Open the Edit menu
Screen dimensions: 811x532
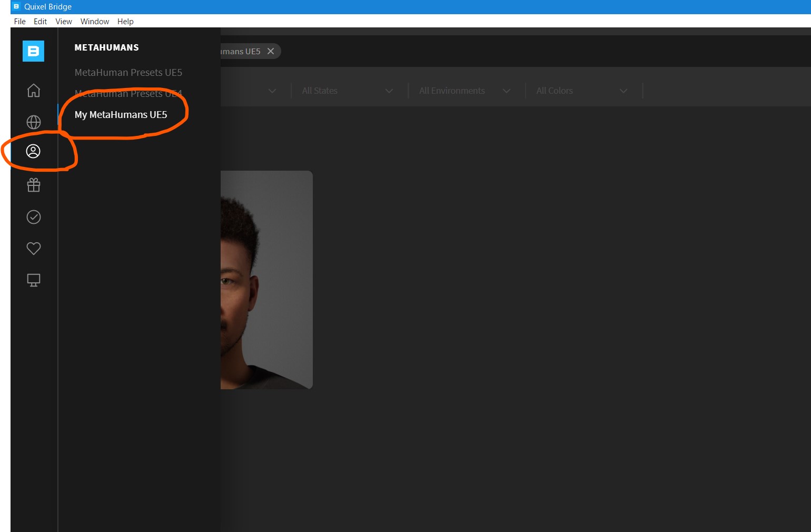[40, 22]
